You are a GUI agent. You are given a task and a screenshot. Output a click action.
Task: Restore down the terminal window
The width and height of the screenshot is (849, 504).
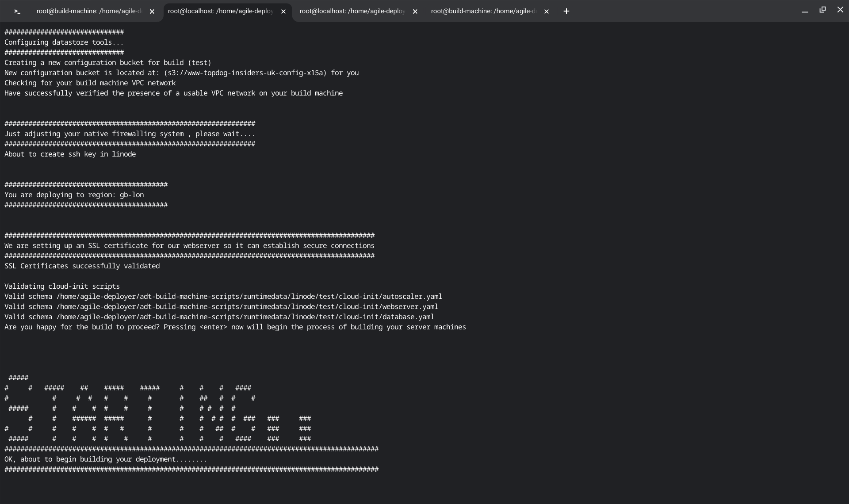pos(822,10)
